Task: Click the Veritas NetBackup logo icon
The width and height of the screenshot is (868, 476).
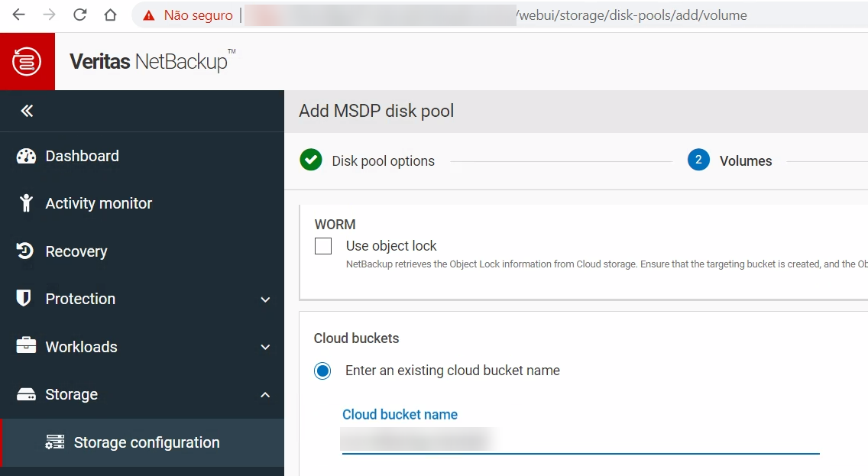Action: [28, 61]
